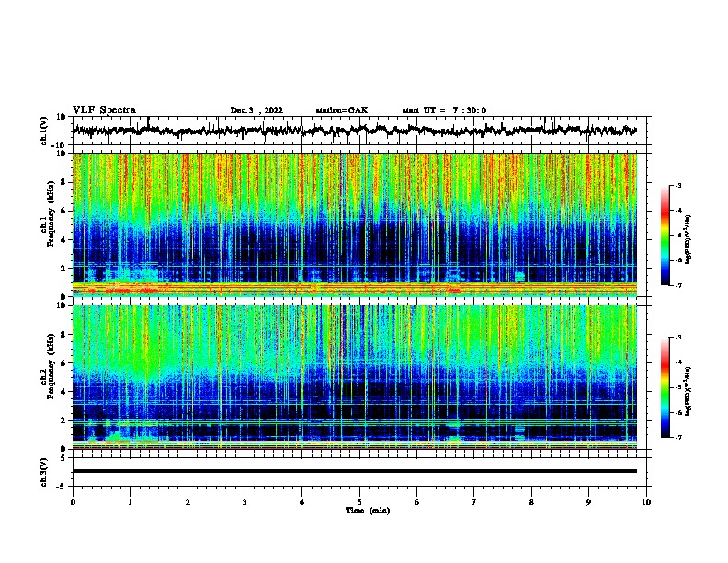Click the '5' tick on ch.3(V) axis
The image size is (728, 563).
click(x=63, y=458)
